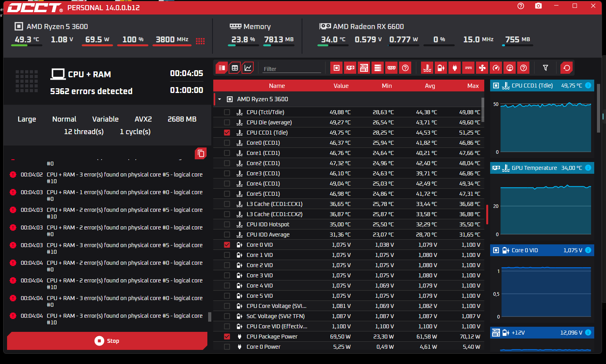Uncheck CPU Package Power checkbox

227,337
